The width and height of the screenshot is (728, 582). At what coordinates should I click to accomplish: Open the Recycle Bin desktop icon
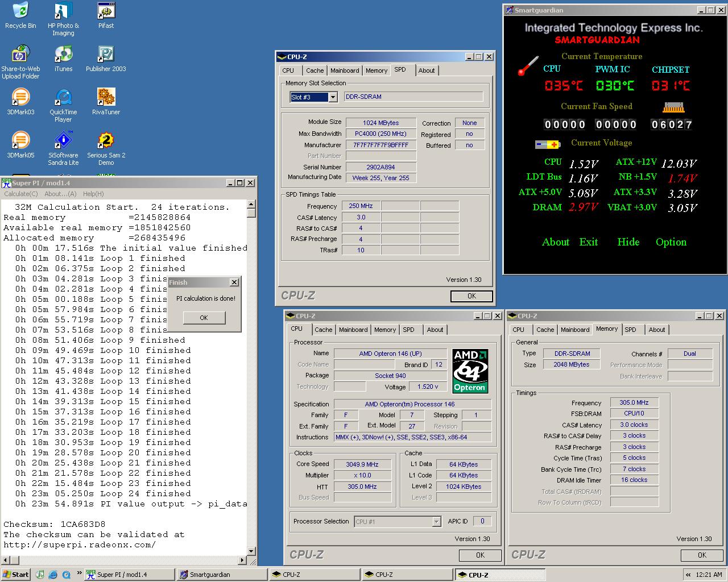coord(20,15)
